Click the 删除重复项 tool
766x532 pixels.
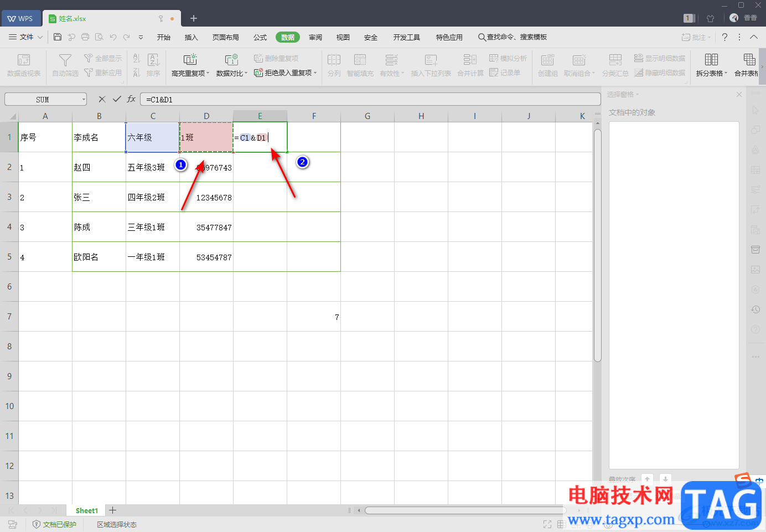click(x=276, y=58)
